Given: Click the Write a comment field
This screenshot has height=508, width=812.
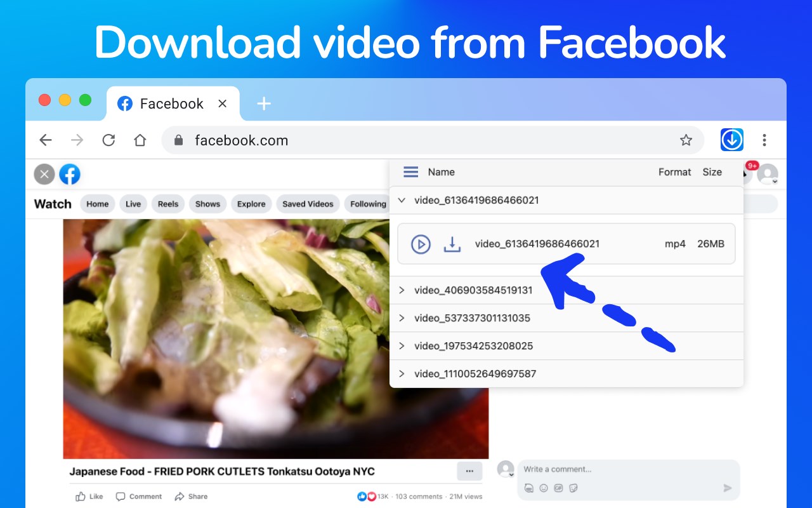Looking at the screenshot, I should (x=629, y=470).
